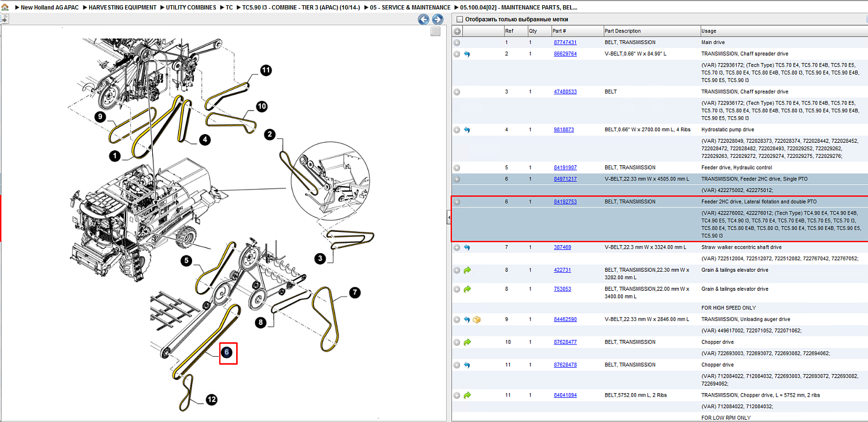
Task: Click the green arrow icon beside part 87628477
Action: click(468, 342)
